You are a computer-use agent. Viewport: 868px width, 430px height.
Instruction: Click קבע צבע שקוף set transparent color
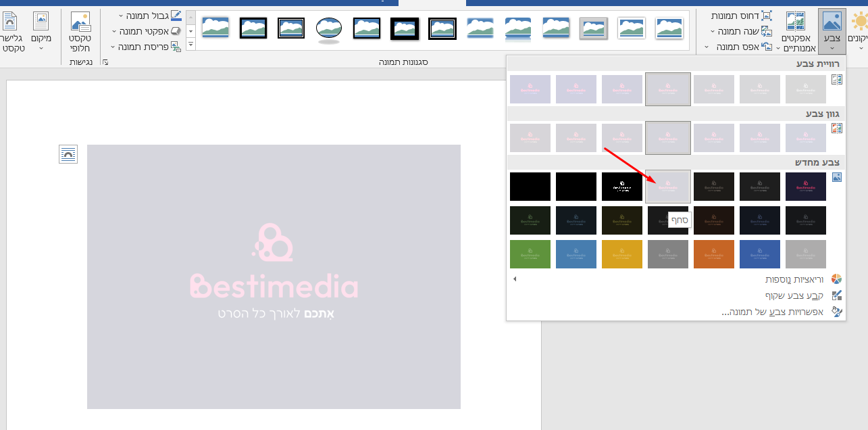pos(675,295)
